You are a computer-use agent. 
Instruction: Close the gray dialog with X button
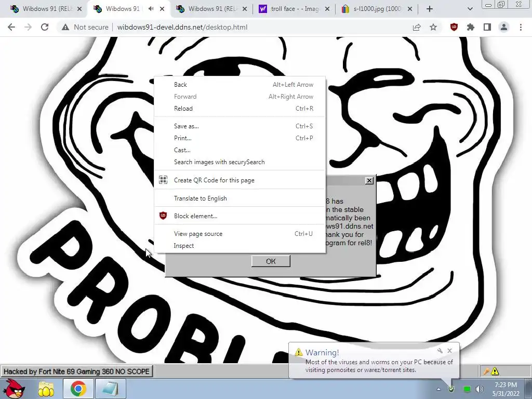click(369, 180)
